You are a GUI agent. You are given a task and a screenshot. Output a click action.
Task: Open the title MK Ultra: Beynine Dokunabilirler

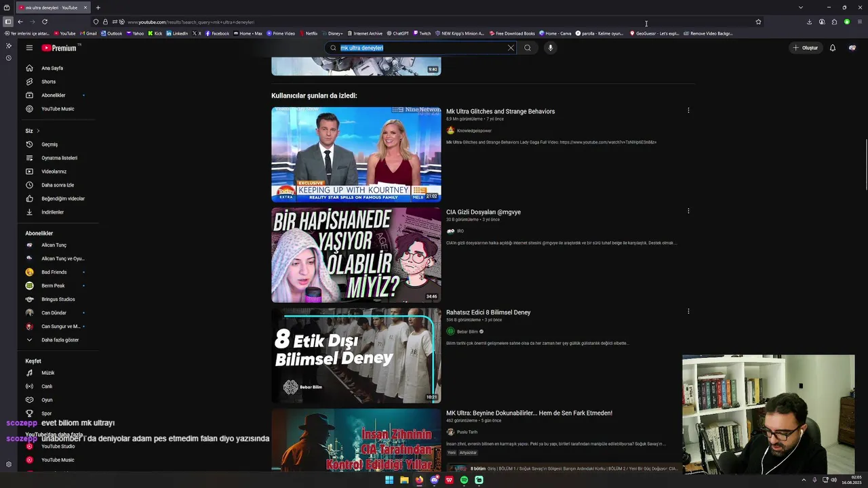tap(529, 413)
